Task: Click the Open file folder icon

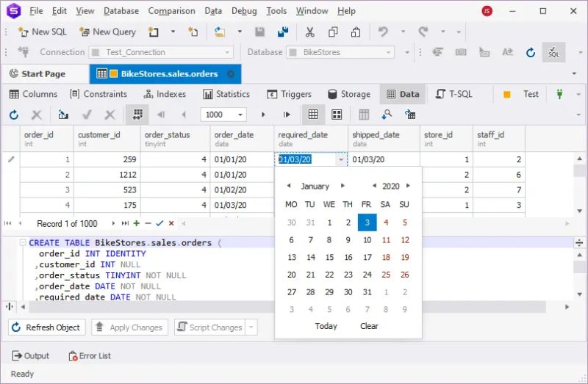Action: point(220,32)
